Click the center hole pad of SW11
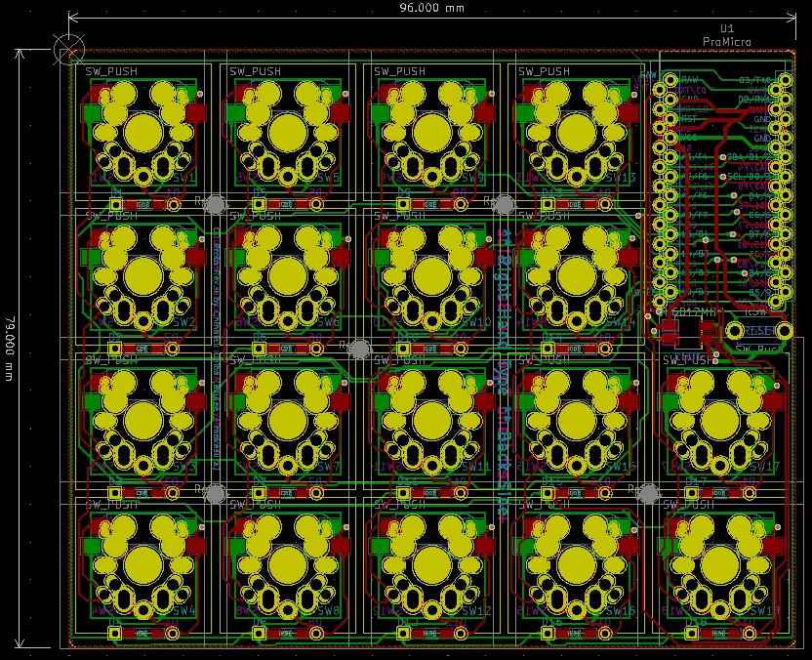Screen dimensions: 812x660 coord(432,421)
